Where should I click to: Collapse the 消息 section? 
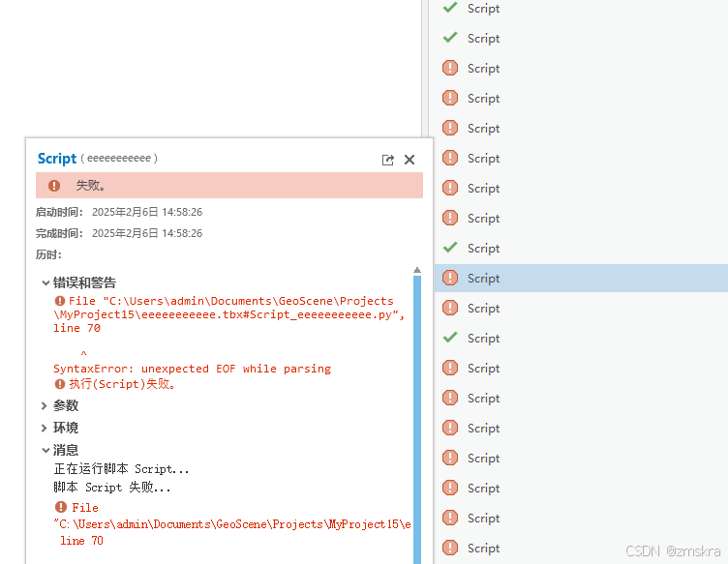click(x=45, y=450)
